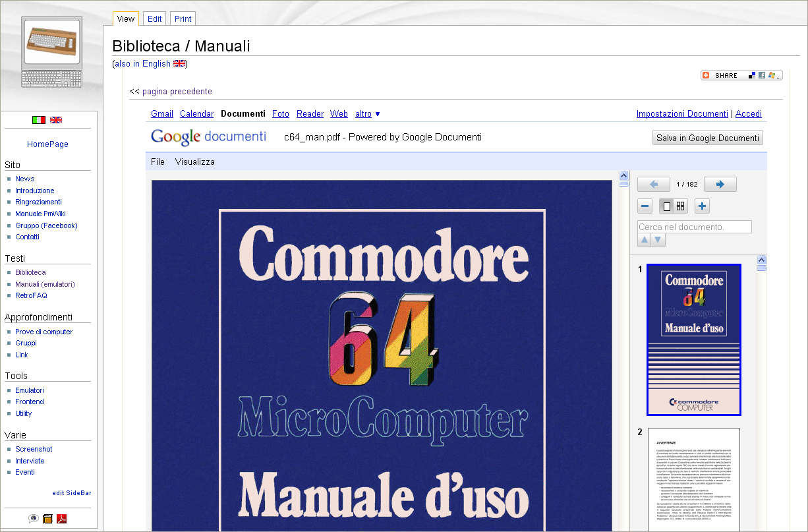This screenshot has height=532, width=808.
Task: Click 'edit SideBar' link
Action: [x=72, y=493]
